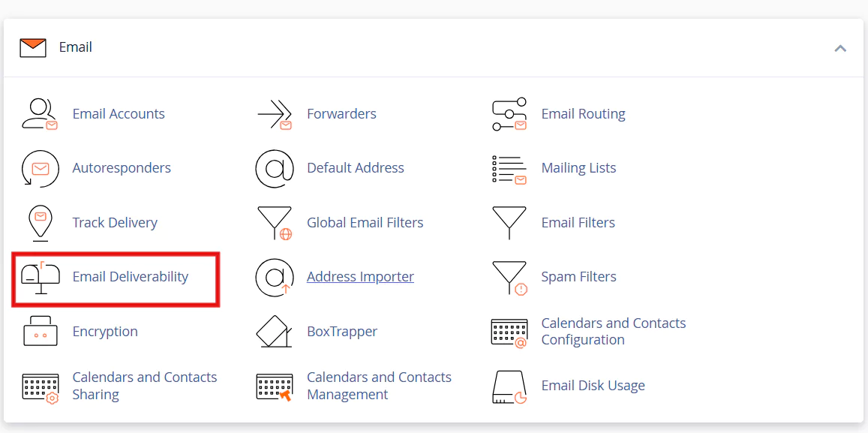Click the Email Disk Usage icon
868x433 pixels.
(x=509, y=387)
